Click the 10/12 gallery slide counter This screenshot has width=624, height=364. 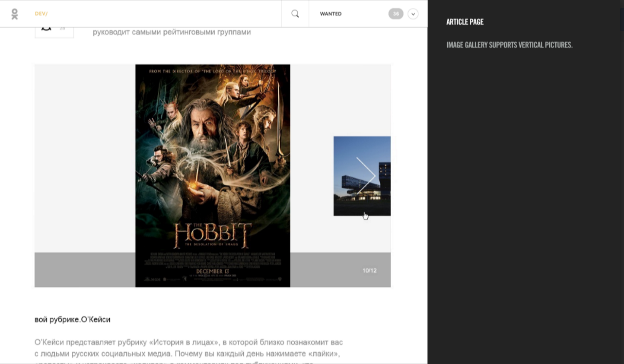click(369, 270)
